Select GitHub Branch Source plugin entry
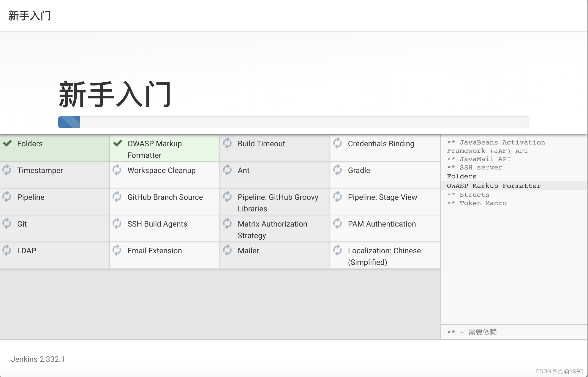 (165, 197)
